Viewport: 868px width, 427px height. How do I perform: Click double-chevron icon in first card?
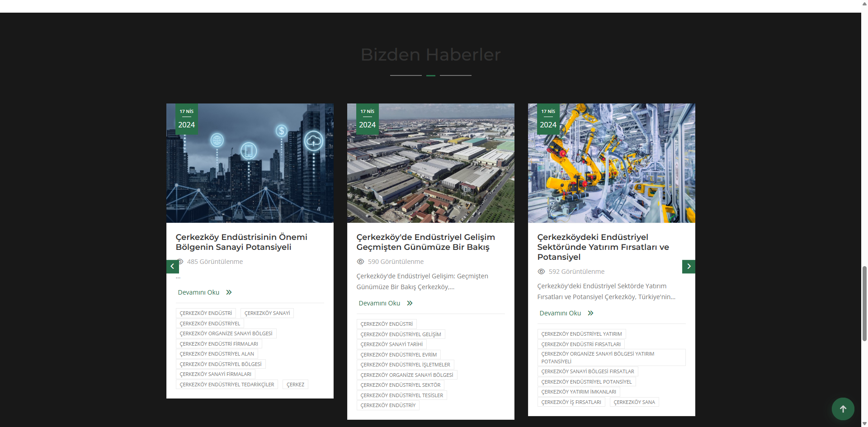click(x=229, y=292)
